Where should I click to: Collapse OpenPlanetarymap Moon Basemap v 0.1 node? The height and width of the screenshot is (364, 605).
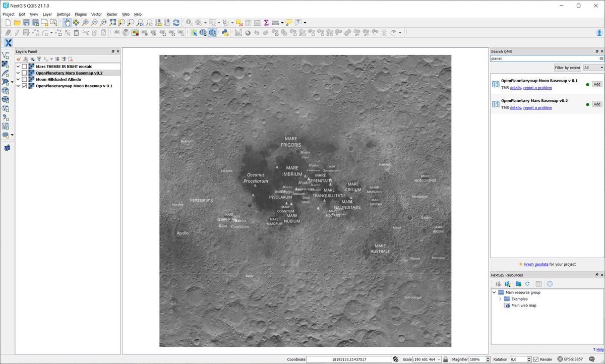(x=18, y=86)
